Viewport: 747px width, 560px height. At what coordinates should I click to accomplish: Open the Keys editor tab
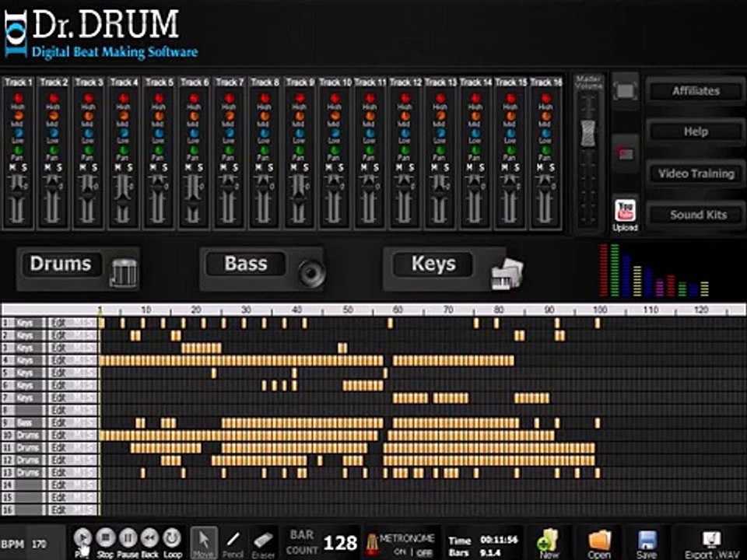pos(433,264)
